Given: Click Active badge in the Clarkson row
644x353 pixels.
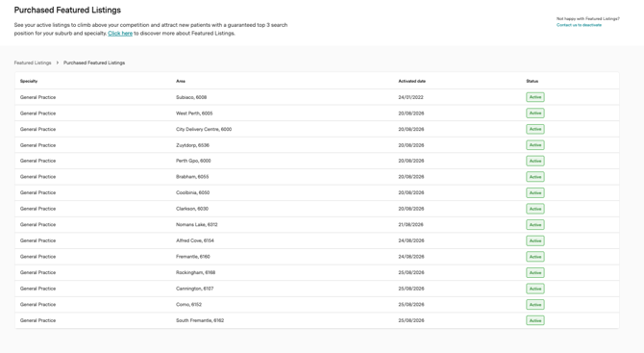Looking at the screenshot, I should click(535, 209).
